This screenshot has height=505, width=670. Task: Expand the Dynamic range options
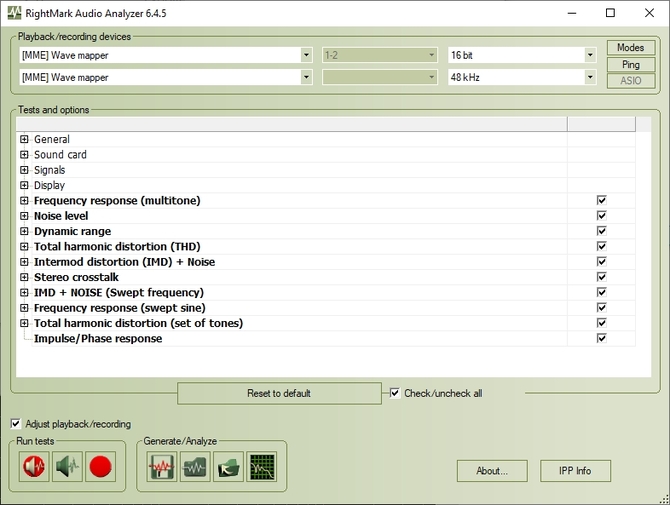[x=24, y=231]
